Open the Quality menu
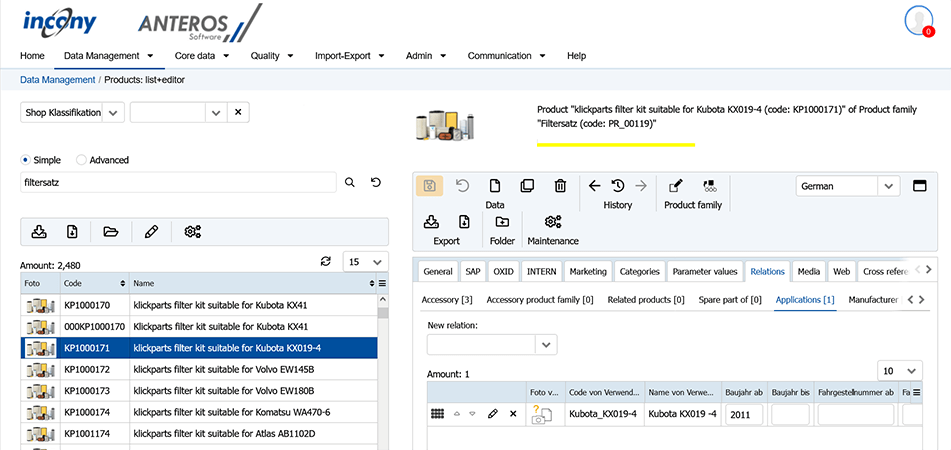 272,56
